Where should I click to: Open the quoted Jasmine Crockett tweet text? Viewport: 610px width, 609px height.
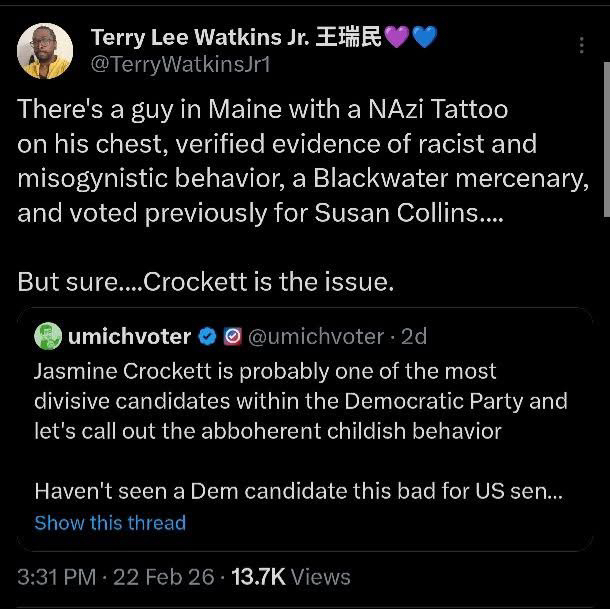[x=300, y=401]
